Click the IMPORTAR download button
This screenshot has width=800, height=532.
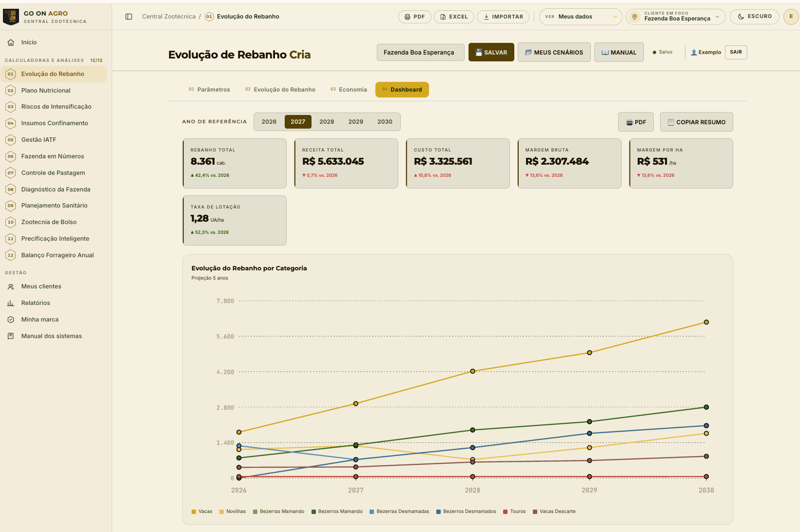(503, 17)
